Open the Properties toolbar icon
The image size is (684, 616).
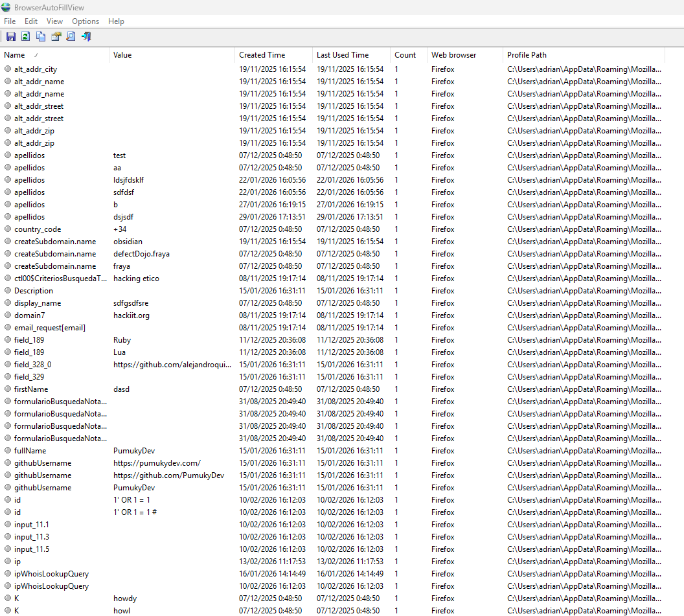pos(56,37)
